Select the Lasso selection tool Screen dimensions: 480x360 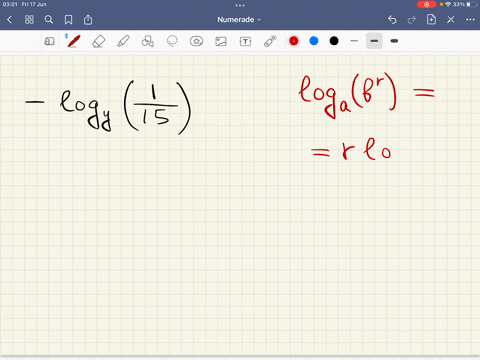tap(172, 41)
